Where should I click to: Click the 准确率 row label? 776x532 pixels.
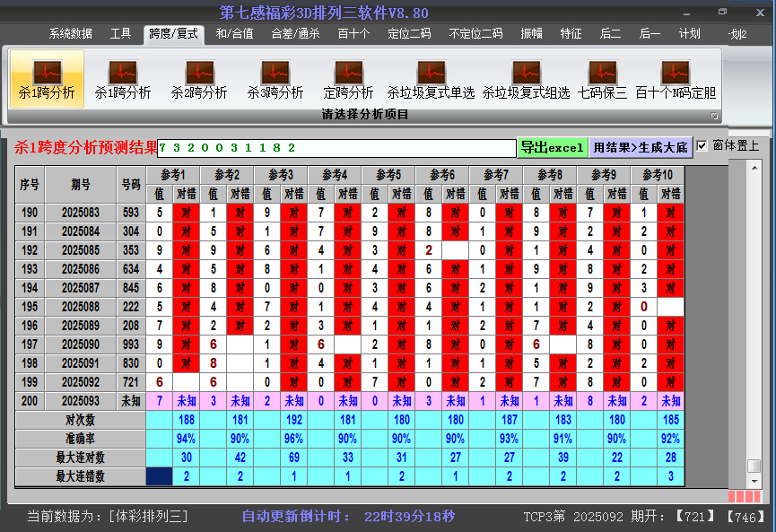(80, 439)
